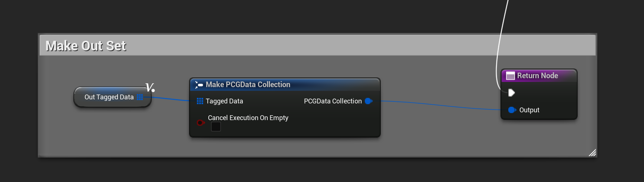644x182 pixels.
Task: Click the blue Output pin on Return Node
Action: tap(512, 110)
